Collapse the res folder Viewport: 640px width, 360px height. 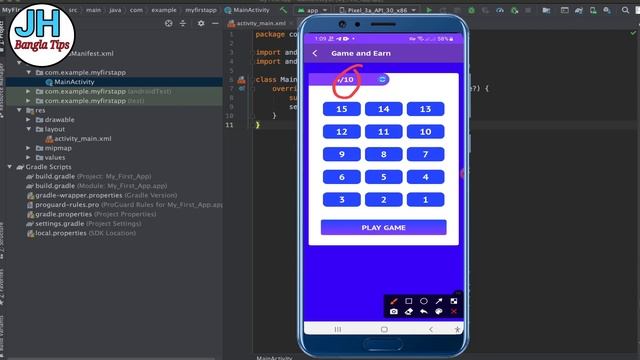pyautogui.click(x=19, y=110)
